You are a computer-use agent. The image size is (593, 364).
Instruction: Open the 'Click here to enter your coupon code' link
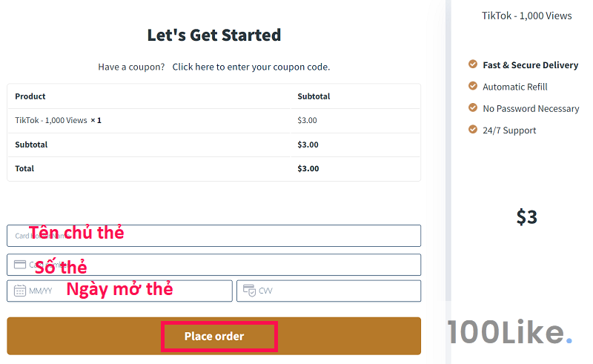pos(251,67)
